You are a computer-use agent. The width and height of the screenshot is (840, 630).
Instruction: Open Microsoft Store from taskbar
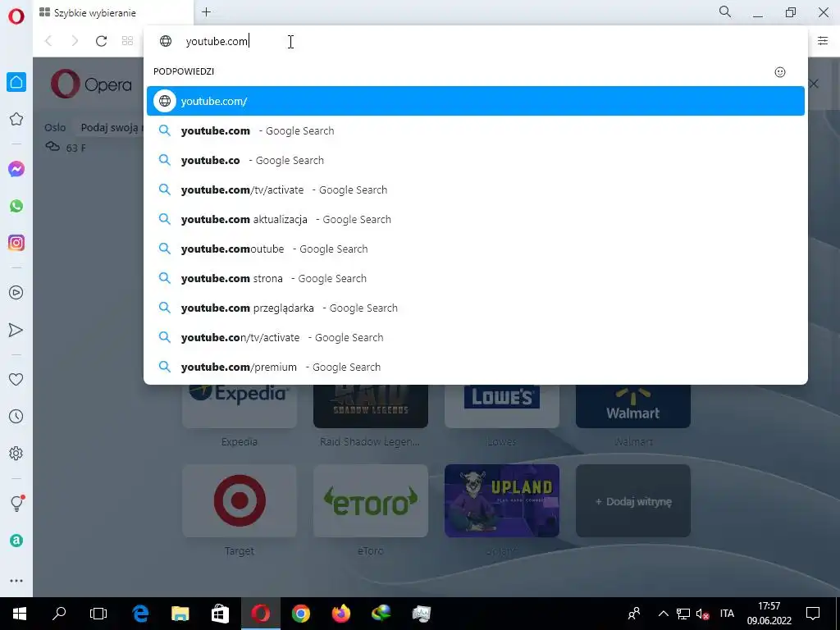pyautogui.click(x=220, y=614)
